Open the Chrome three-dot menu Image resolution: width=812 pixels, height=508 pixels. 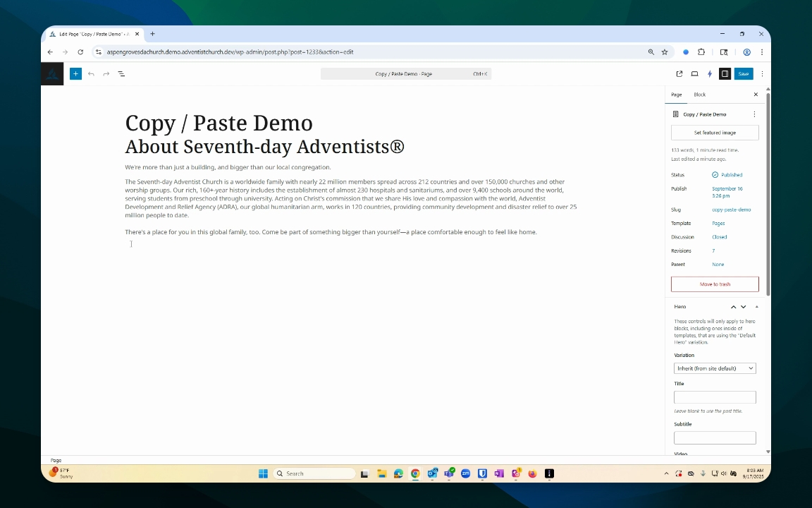[x=762, y=52]
